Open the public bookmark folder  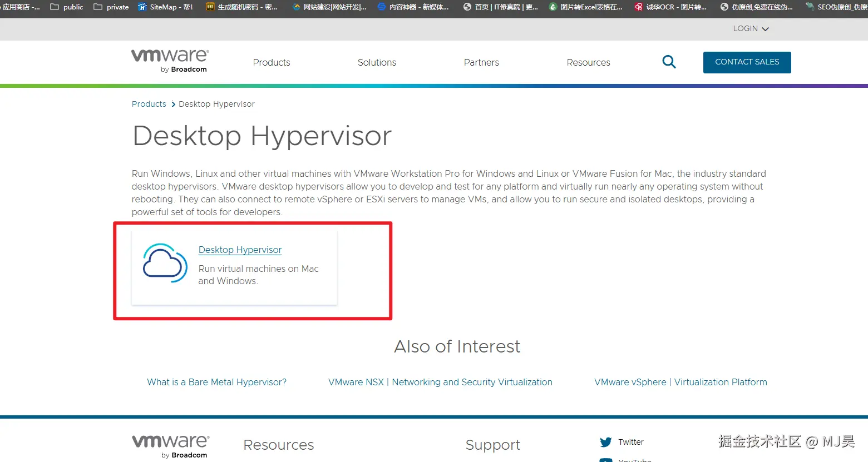[x=66, y=7]
